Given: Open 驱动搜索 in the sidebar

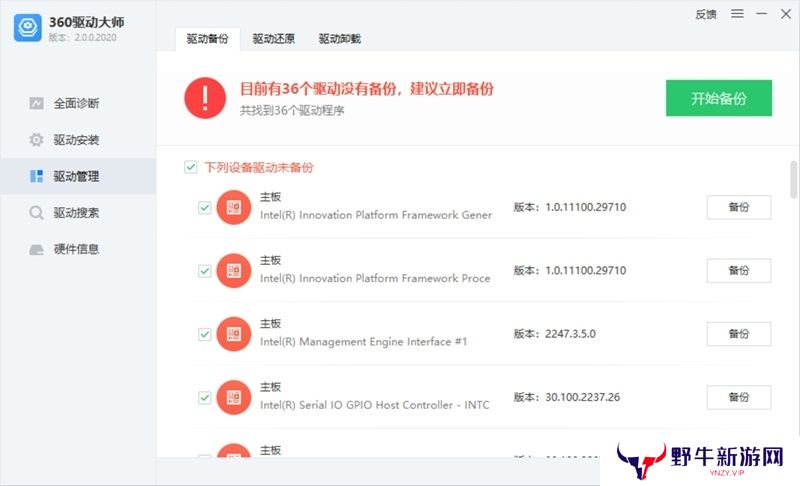Looking at the screenshot, I should pos(78,213).
